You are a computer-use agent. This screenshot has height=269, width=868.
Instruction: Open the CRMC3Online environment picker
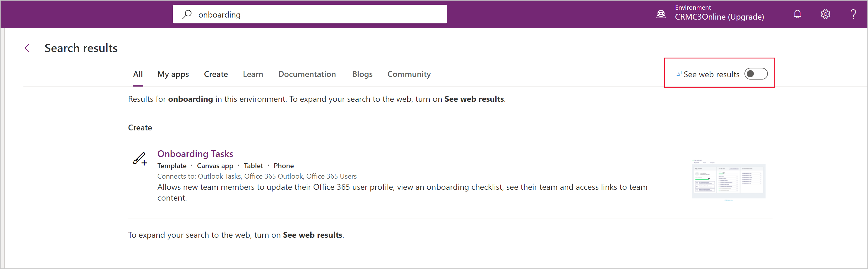tap(719, 16)
